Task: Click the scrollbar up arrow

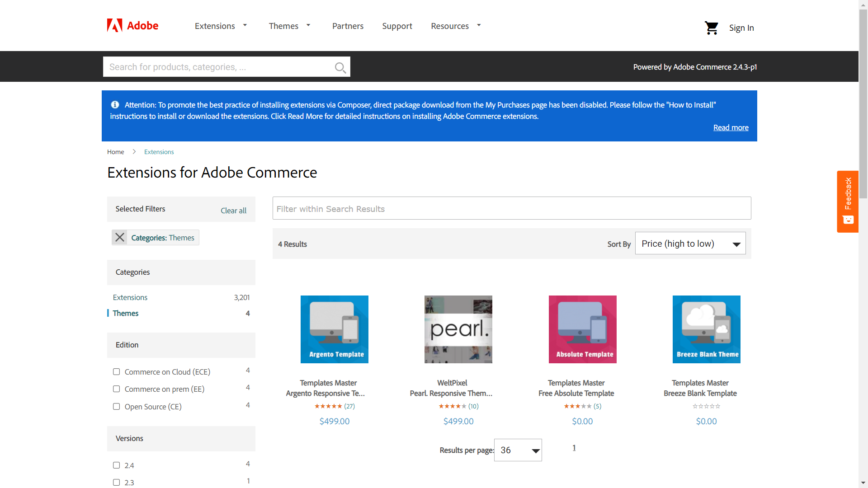Action: (863, 4)
